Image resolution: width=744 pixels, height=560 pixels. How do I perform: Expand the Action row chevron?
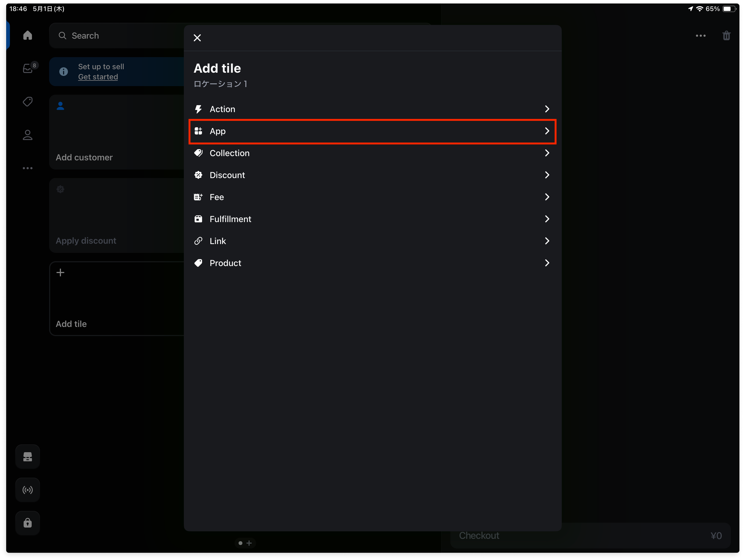(547, 109)
